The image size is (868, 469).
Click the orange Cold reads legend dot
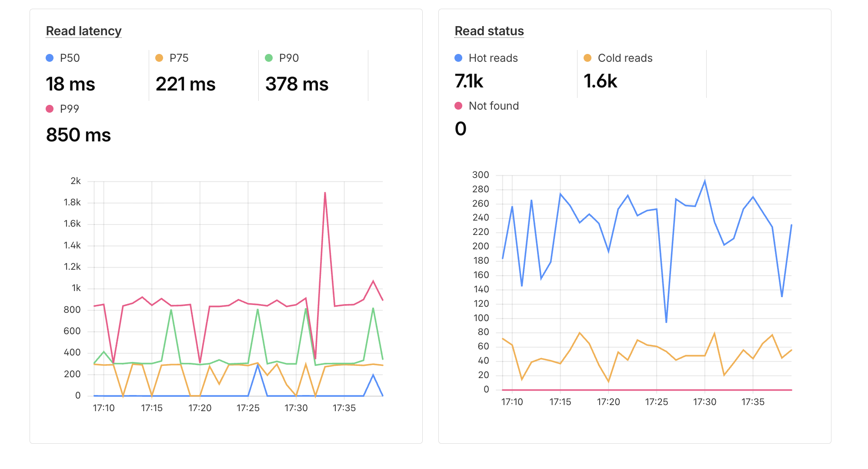[x=588, y=58]
